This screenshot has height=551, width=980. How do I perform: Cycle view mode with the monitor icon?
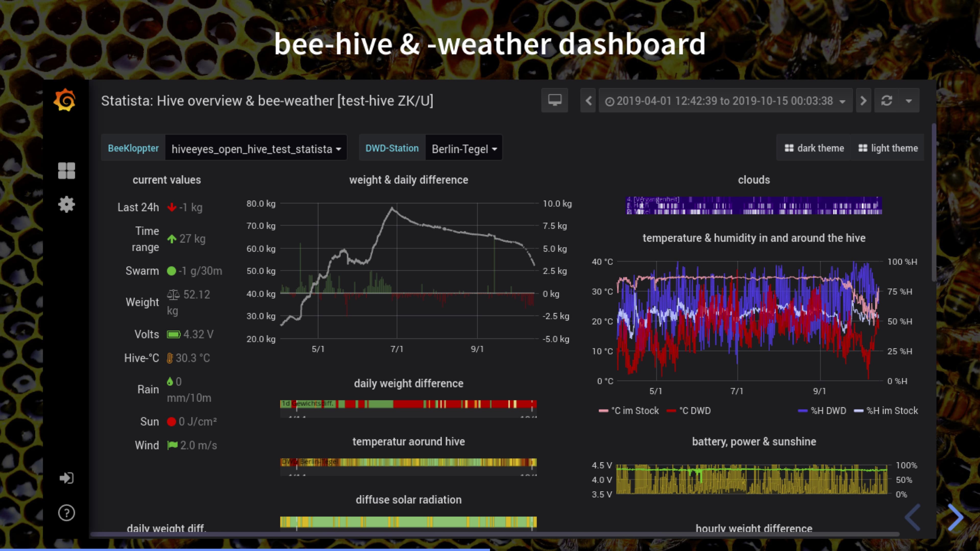pyautogui.click(x=555, y=101)
